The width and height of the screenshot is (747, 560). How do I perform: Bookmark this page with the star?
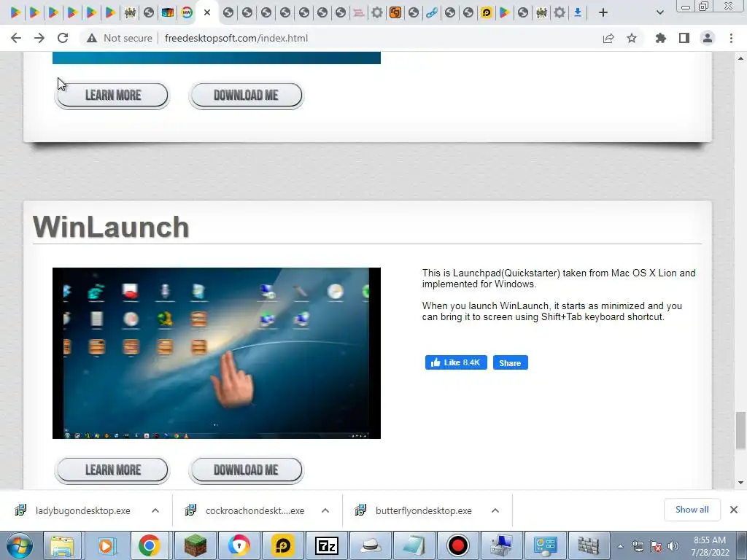(632, 38)
